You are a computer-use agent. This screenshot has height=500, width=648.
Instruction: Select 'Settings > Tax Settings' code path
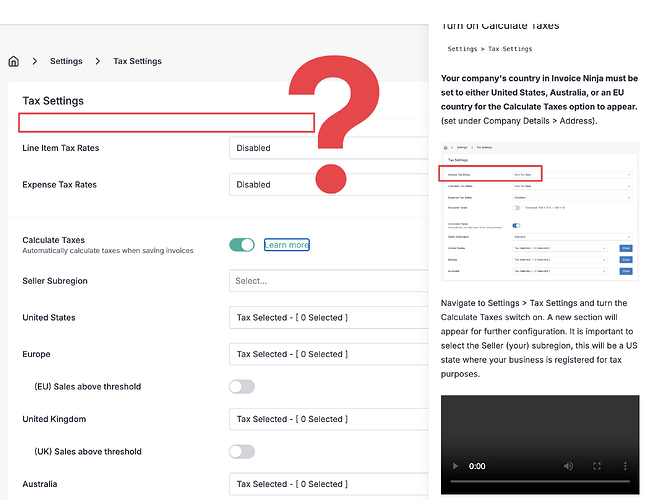point(490,49)
